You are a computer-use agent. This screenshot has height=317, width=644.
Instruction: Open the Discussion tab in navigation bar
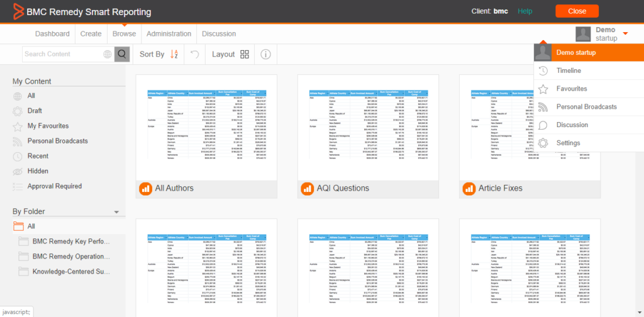click(x=219, y=34)
